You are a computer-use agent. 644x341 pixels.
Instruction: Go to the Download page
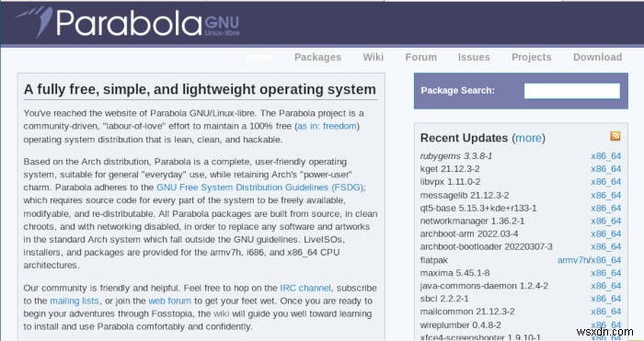pos(598,57)
